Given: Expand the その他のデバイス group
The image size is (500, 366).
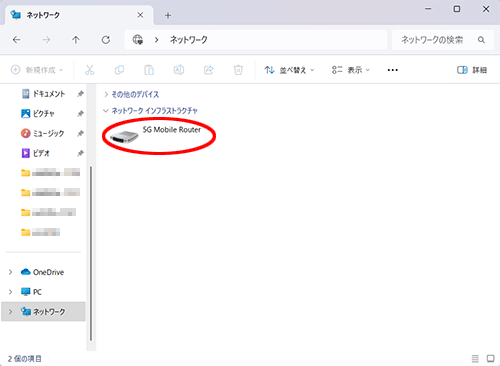Looking at the screenshot, I should point(106,95).
